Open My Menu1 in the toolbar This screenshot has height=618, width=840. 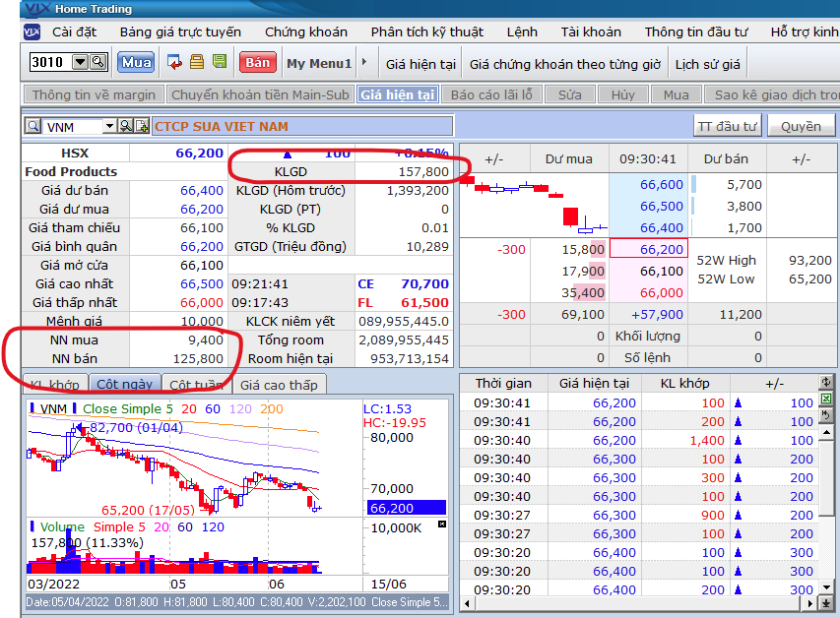[319, 63]
